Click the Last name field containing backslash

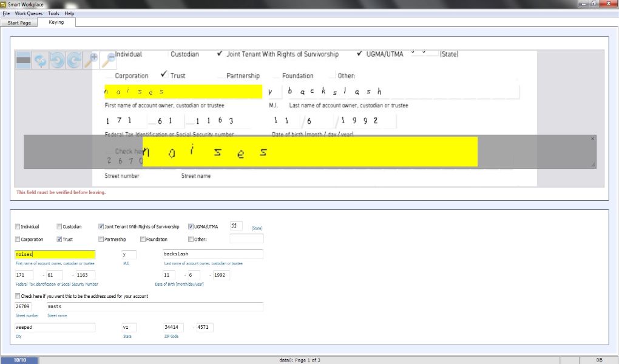(x=212, y=254)
